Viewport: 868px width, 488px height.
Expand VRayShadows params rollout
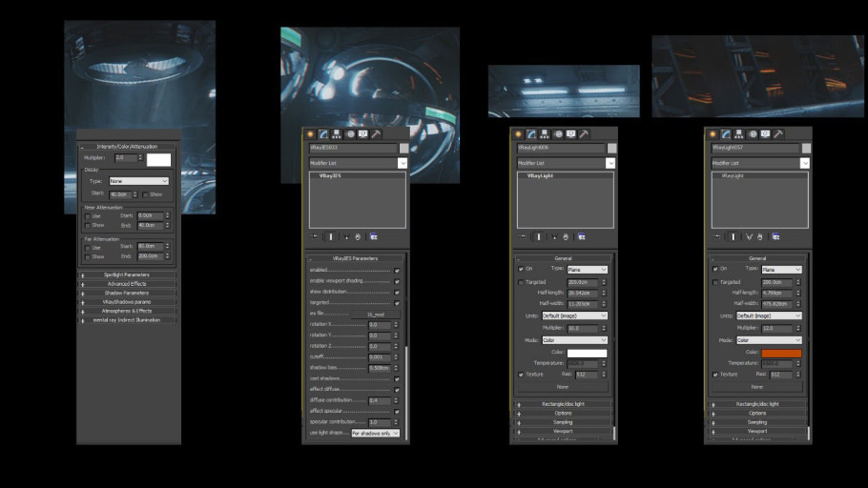(127, 302)
